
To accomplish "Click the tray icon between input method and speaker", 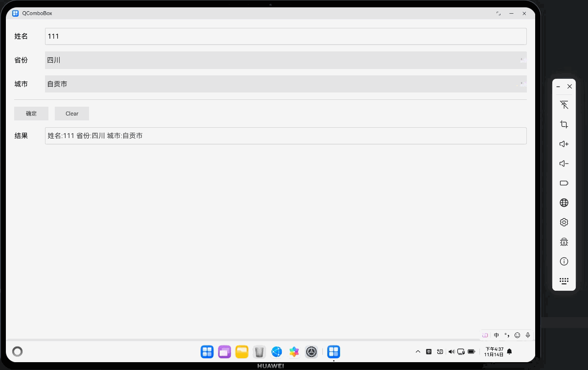I will (440, 351).
